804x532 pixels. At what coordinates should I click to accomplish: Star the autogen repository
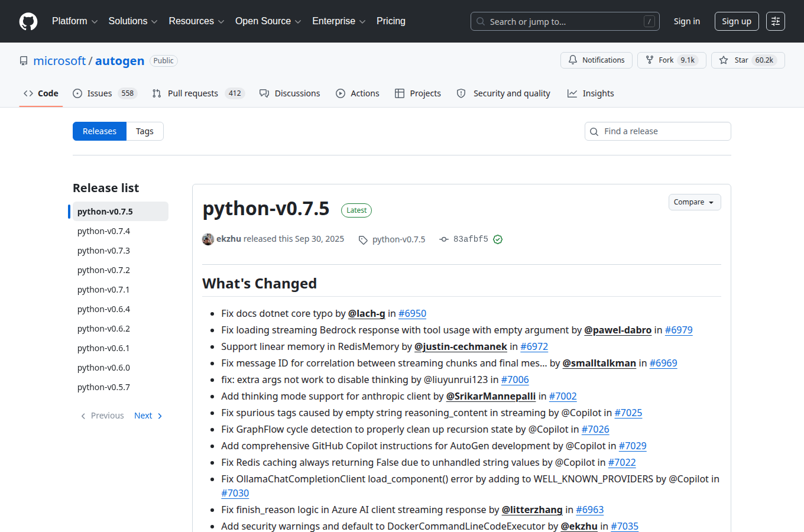[x=748, y=60]
